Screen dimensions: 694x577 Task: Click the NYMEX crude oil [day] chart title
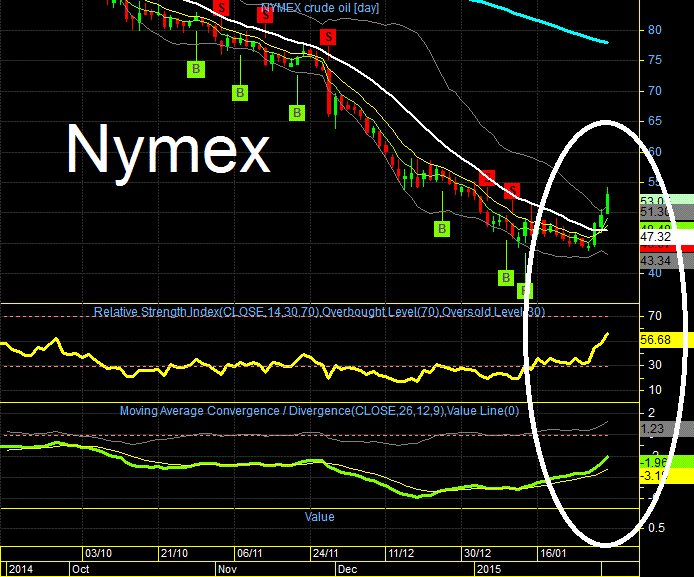320,8
